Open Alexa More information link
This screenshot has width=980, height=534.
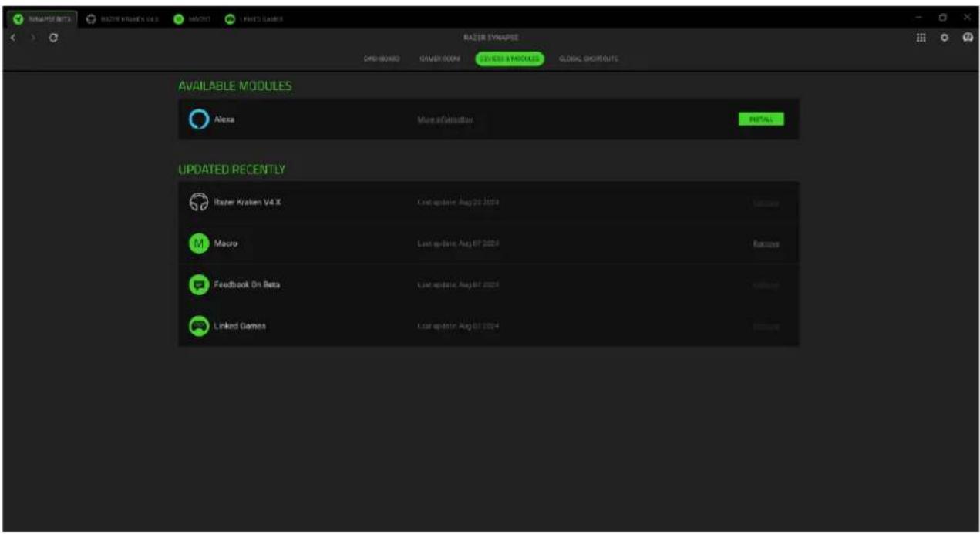pyautogui.click(x=445, y=119)
